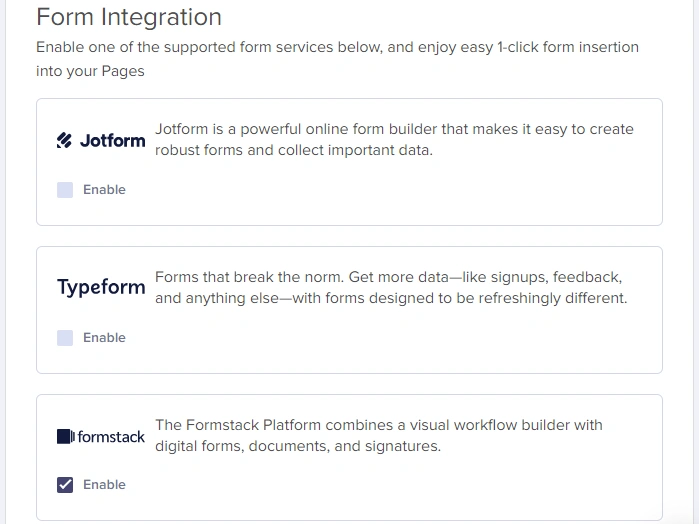Image resolution: width=699 pixels, height=524 pixels.
Task: Click the Typeform logo
Action: [x=101, y=288]
